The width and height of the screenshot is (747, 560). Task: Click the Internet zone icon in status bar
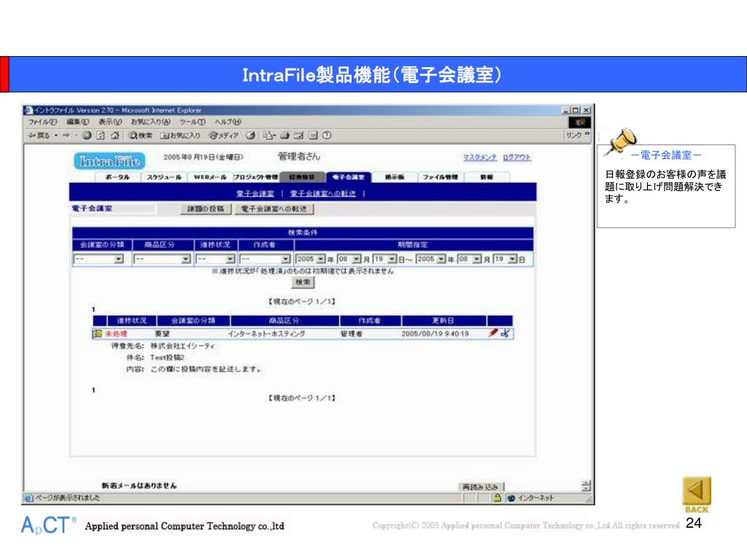click(x=511, y=497)
